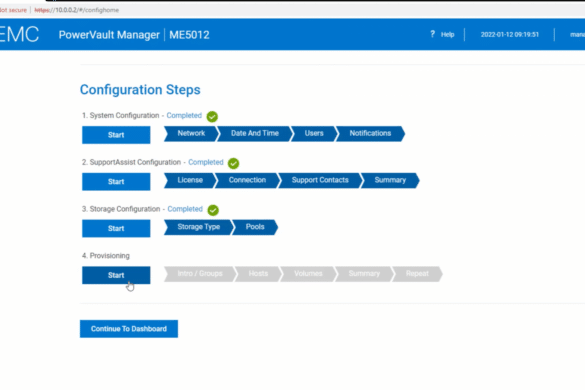Select the Connection step chevron
Image resolution: width=585 pixels, height=390 pixels.
(x=247, y=180)
